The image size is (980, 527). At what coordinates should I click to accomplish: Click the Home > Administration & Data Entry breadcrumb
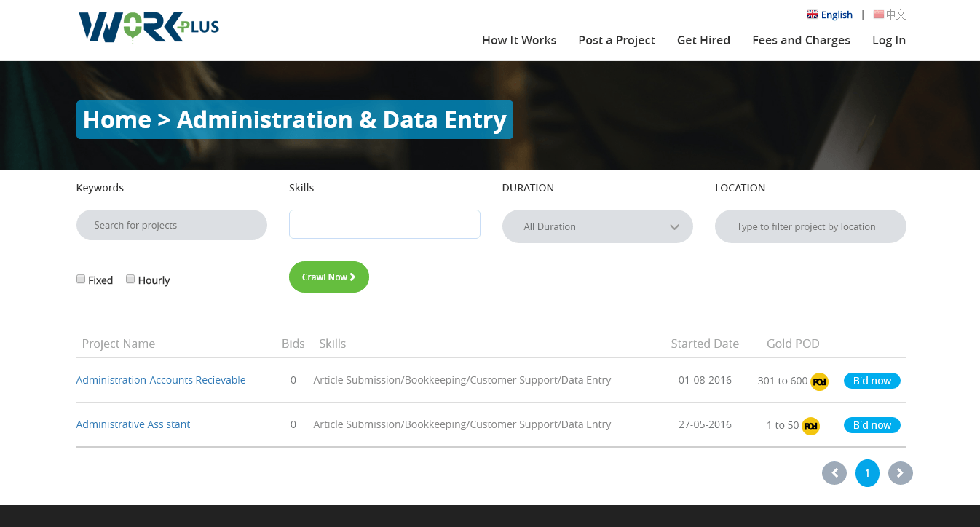295,119
